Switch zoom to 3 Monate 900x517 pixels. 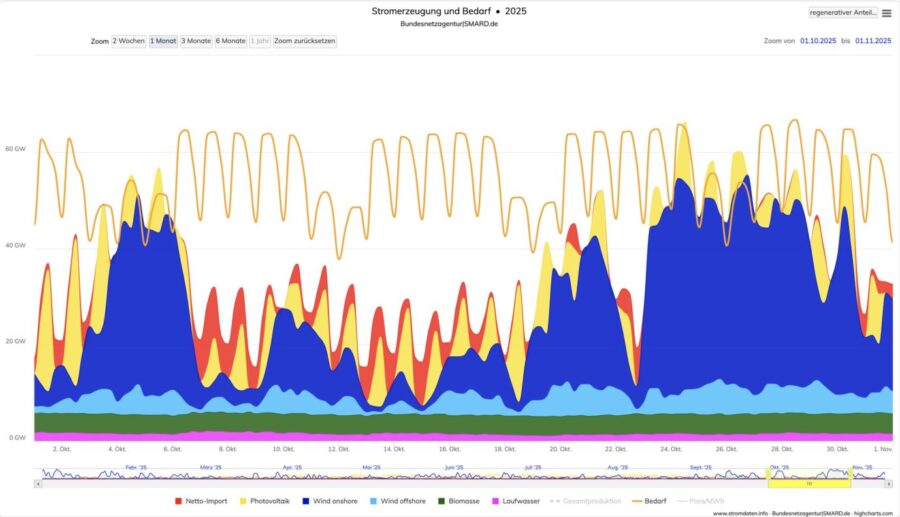click(196, 41)
